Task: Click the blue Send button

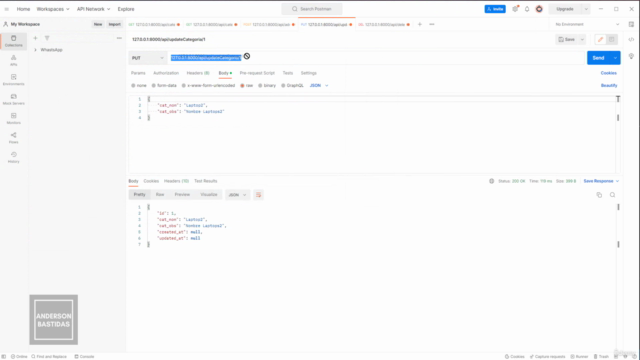Action: pyautogui.click(x=598, y=58)
